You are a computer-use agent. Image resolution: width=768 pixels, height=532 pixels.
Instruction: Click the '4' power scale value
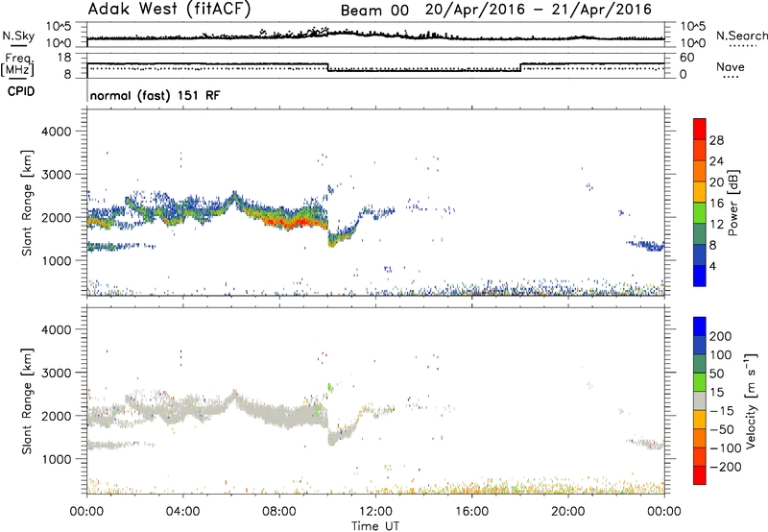coord(713,266)
